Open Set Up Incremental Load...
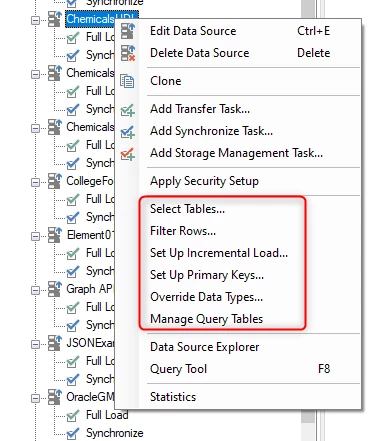 219,253
